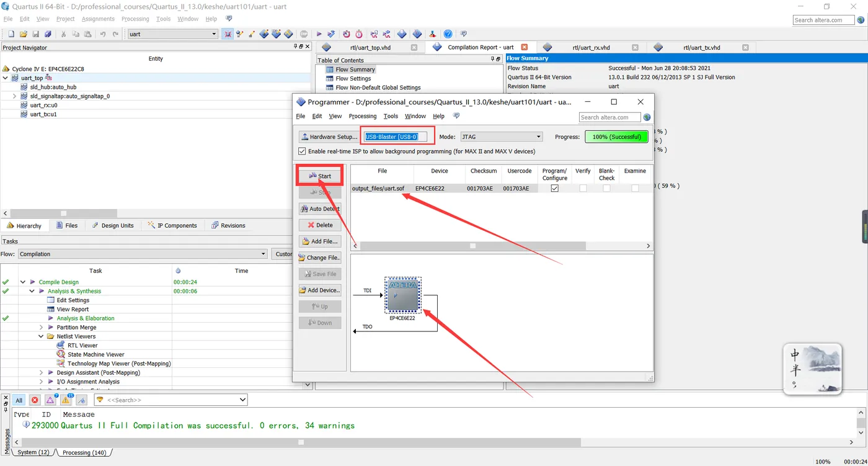This screenshot has height=466, width=868.
Task: Collapse the Netlist Viewers folder
Action: (42, 336)
